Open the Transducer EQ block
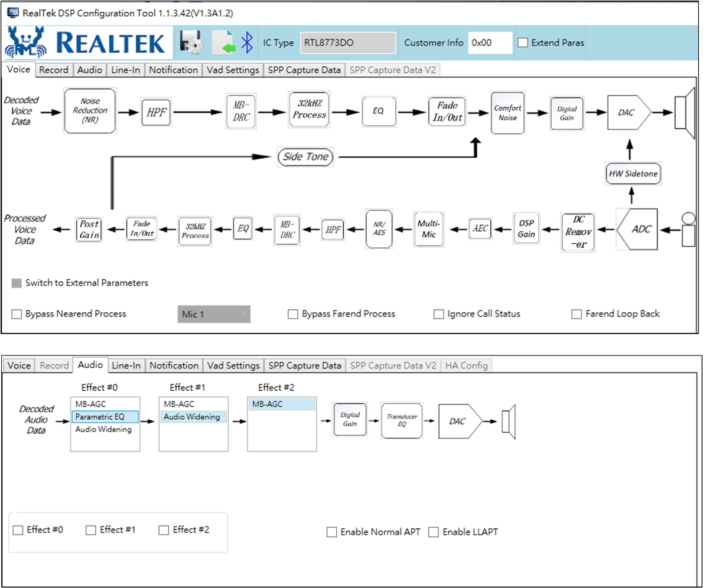The height and width of the screenshot is (588, 703). pyautogui.click(x=402, y=420)
